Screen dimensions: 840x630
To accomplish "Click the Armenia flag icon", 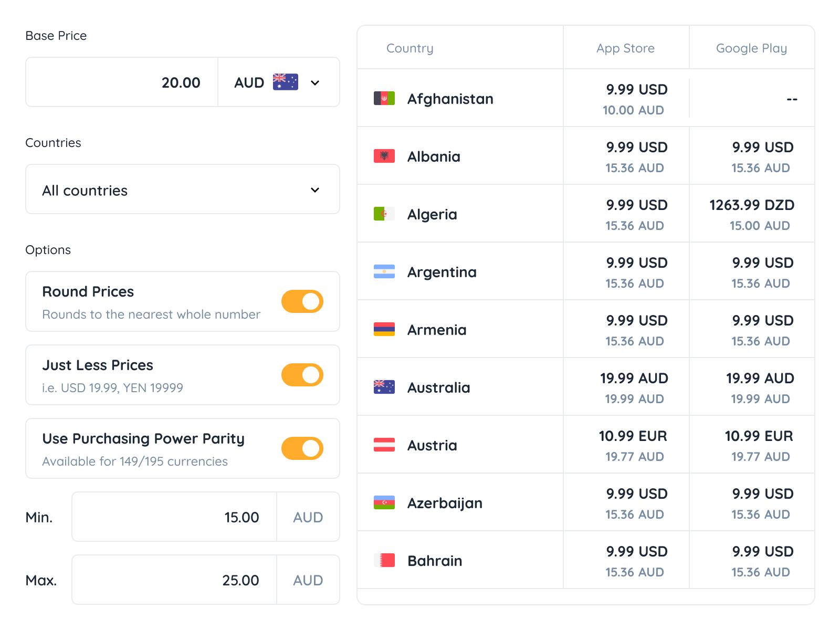I will click(384, 329).
